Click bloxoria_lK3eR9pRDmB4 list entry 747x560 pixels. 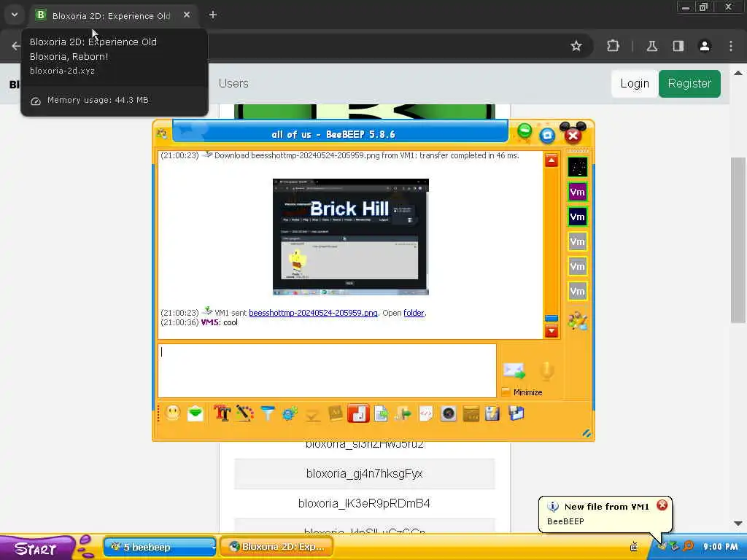click(x=365, y=503)
